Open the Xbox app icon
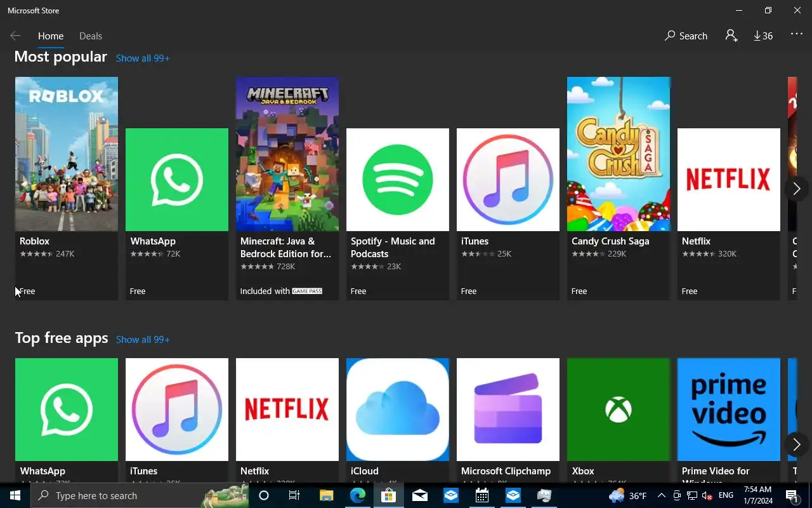This screenshot has width=812, height=508. pos(619,410)
